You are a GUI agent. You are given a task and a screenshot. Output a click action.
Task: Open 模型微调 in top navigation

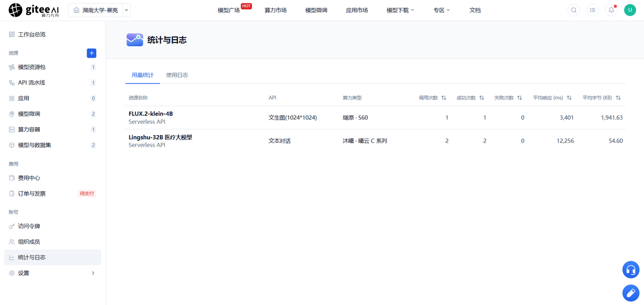coord(316,10)
